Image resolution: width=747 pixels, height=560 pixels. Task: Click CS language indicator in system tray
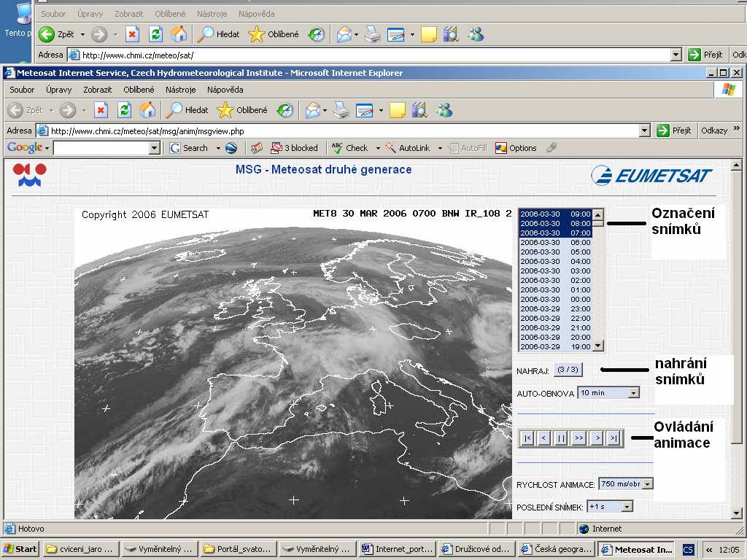click(689, 550)
